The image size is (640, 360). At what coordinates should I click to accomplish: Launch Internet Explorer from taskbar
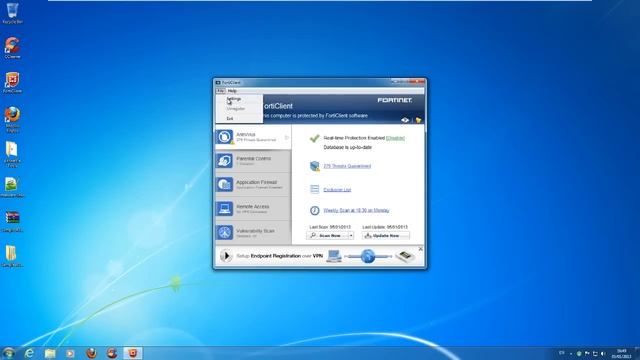pos(29,353)
